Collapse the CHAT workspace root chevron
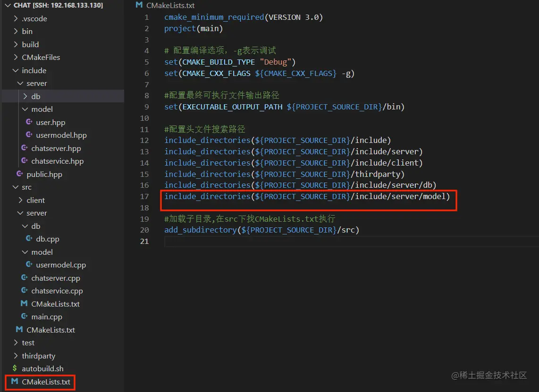539x392 pixels. [8, 5]
